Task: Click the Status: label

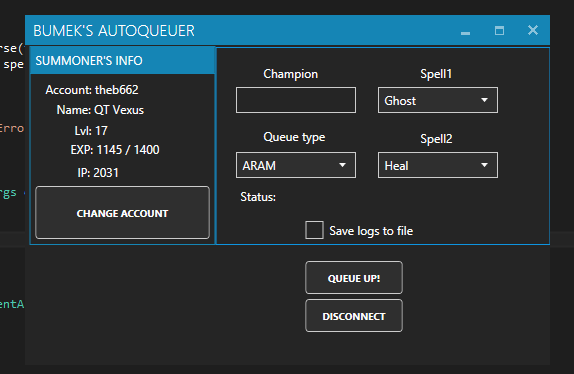Action: (x=258, y=197)
